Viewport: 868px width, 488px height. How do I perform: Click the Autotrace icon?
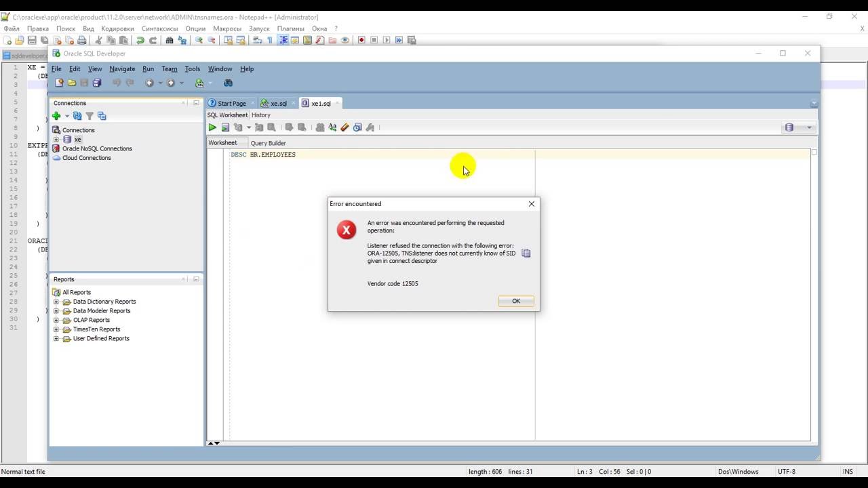click(259, 127)
